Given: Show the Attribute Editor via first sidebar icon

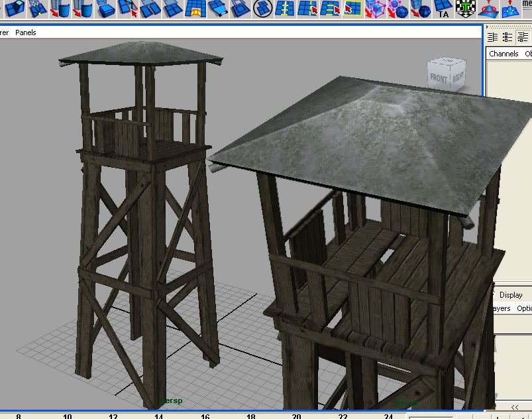Looking at the screenshot, I should (493, 36).
